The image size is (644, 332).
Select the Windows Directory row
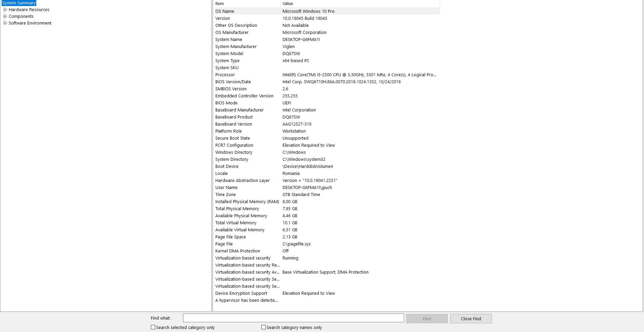[x=327, y=152]
